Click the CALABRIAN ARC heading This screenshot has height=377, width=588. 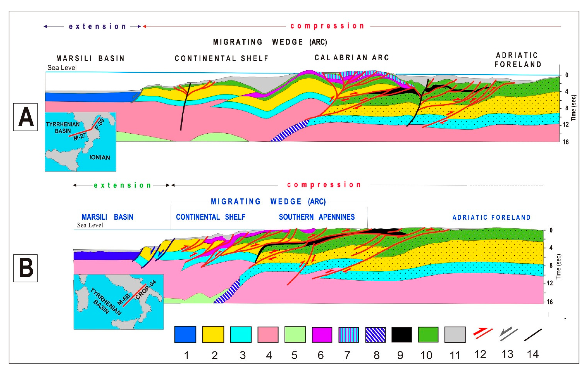point(352,58)
